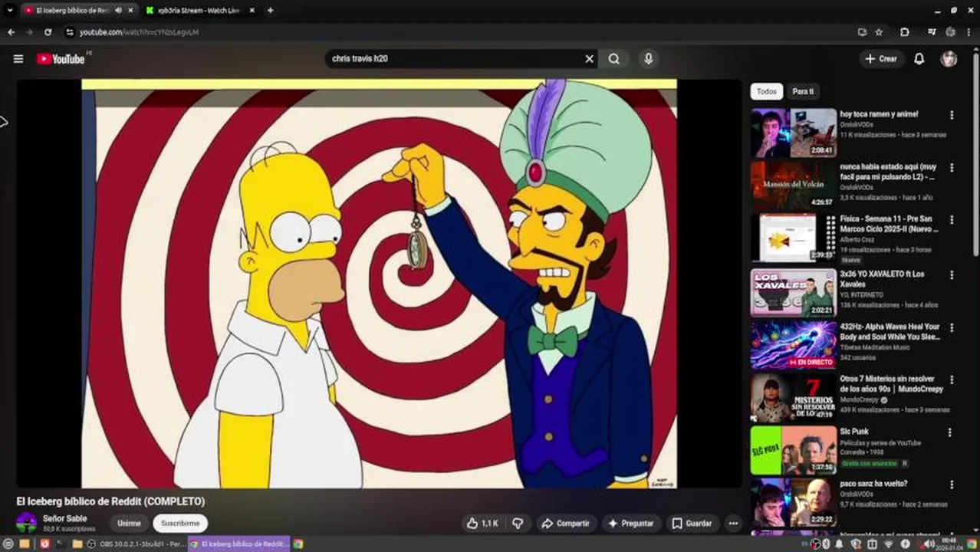Close the 'El Iceberg bíblico' tab
The image size is (980, 552).
click(130, 10)
